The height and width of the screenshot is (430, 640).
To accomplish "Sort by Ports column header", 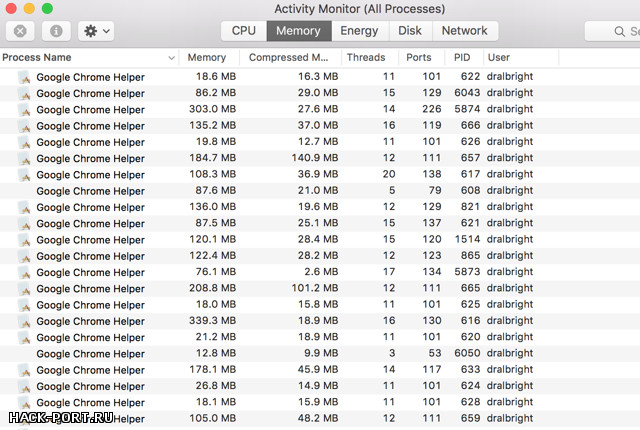I will click(x=419, y=58).
